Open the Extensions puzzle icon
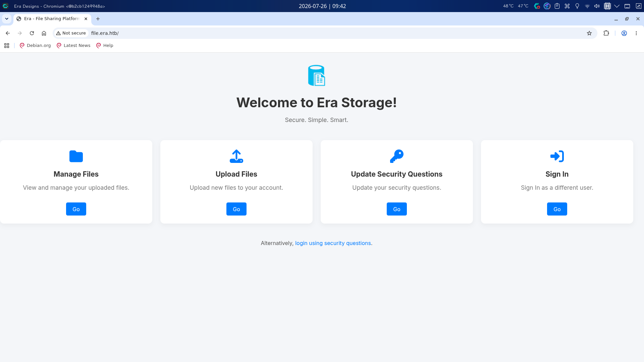The width and height of the screenshot is (644, 362). point(606,33)
